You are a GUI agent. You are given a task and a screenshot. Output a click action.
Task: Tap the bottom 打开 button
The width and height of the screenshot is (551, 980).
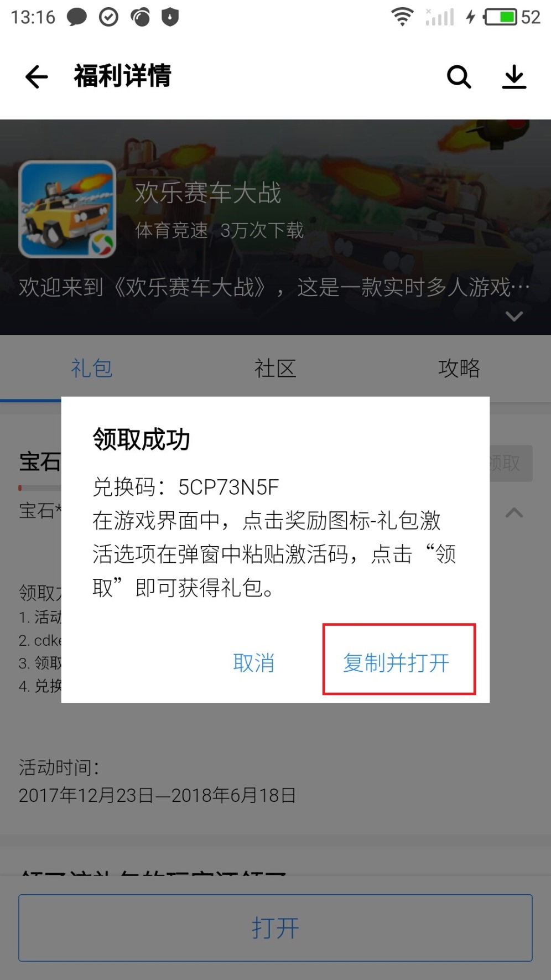[275, 928]
